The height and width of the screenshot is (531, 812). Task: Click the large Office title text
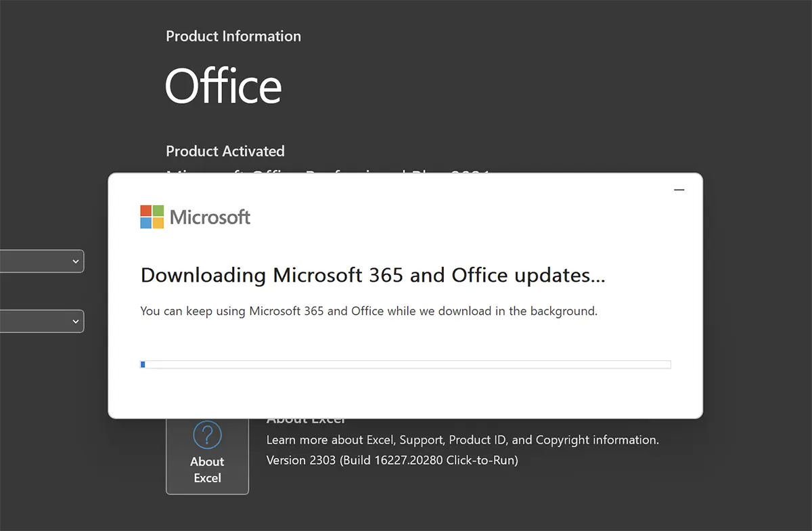coord(223,86)
